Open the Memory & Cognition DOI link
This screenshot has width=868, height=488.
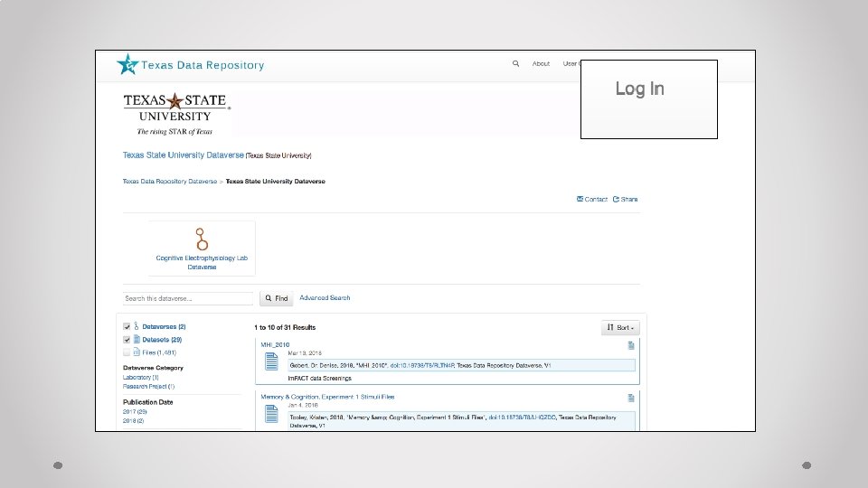click(x=522, y=418)
